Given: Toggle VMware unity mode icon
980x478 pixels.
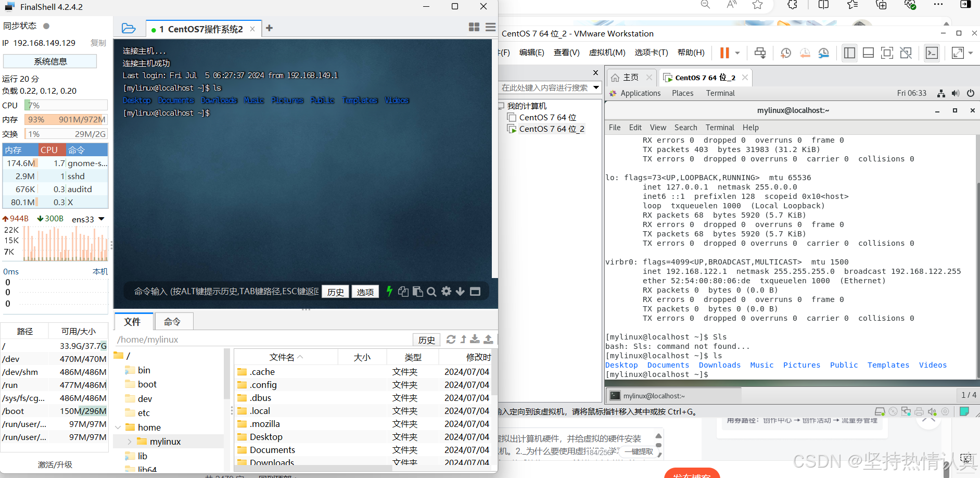Looking at the screenshot, I should pos(906,53).
